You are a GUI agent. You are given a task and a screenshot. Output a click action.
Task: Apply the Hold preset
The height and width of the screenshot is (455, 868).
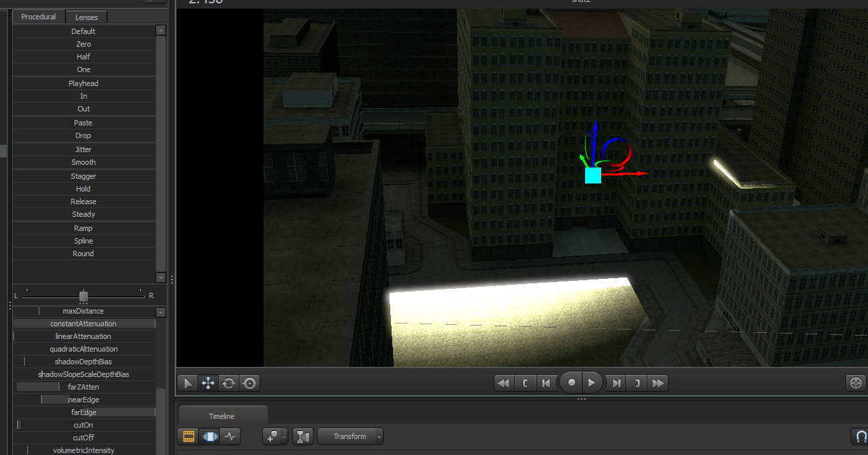(x=83, y=189)
